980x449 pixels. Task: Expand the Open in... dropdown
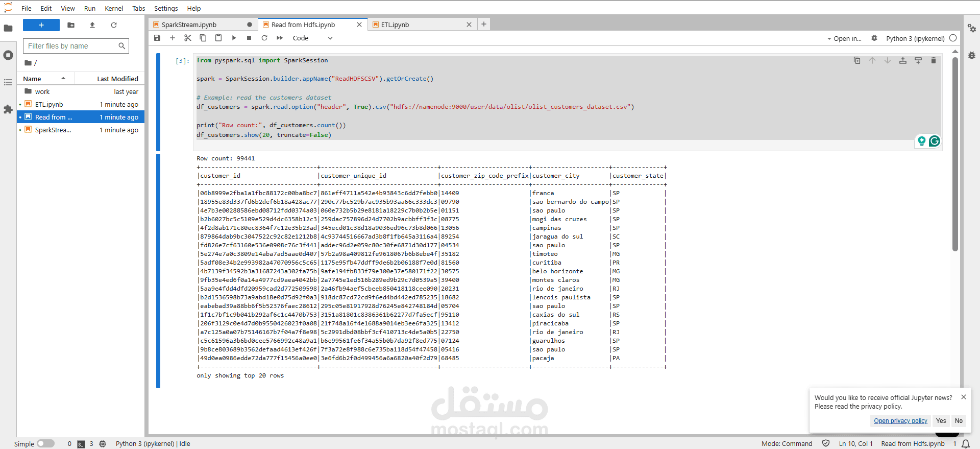[845, 38]
